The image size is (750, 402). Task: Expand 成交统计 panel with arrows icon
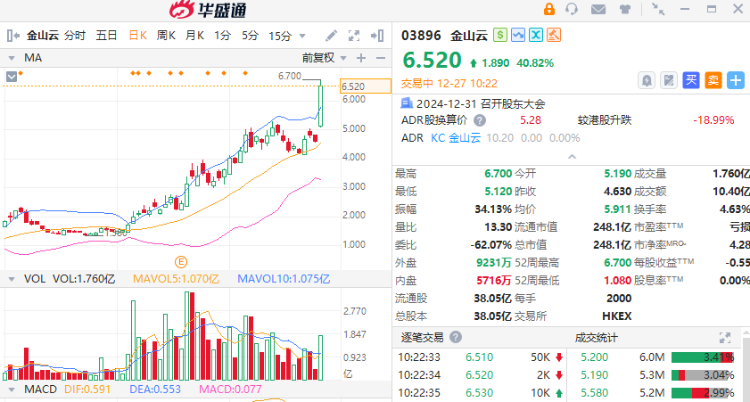(725, 337)
